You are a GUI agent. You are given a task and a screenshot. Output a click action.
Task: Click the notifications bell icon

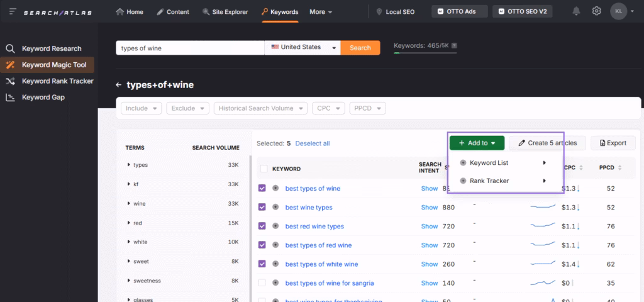(576, 11)
